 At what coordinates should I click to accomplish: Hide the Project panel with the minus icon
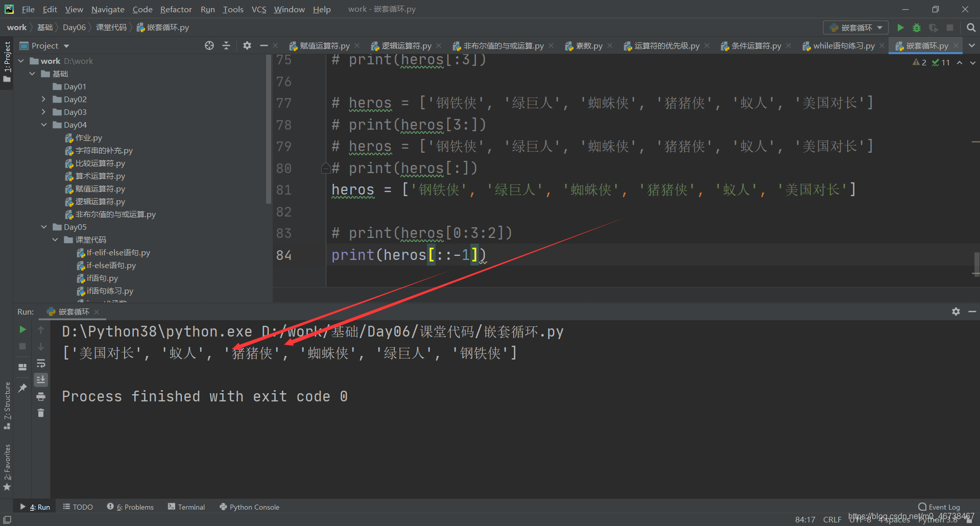pyautogui.click(x=264, y=45)
